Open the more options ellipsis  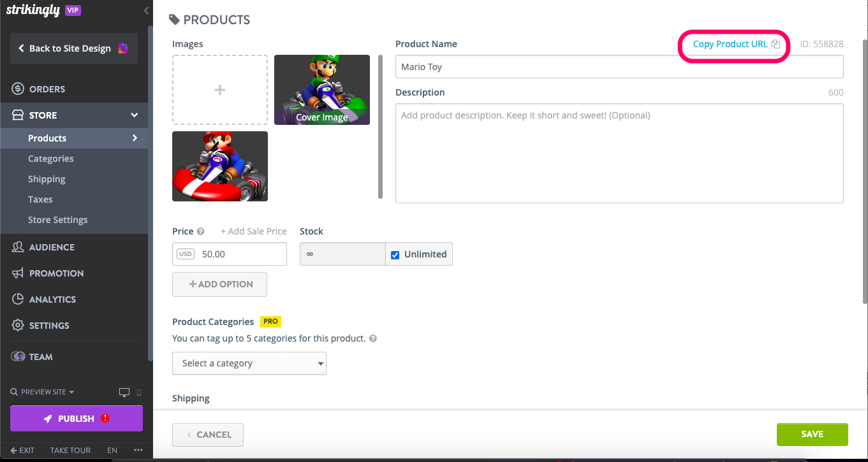138,451
